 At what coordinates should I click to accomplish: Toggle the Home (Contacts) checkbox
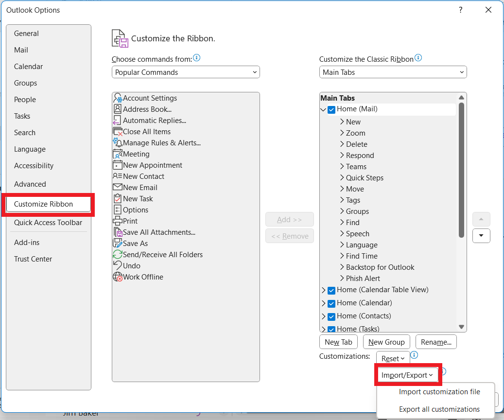(331, 317)
